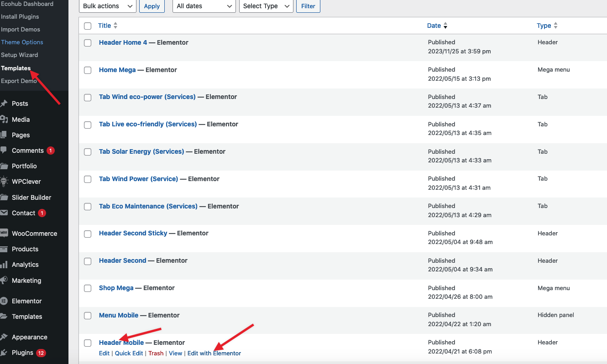Viewport: 607px width, 364px height.
Task: Tick the Header Second row checkbox
Action: pyautogui.click(x=88, y=261)
